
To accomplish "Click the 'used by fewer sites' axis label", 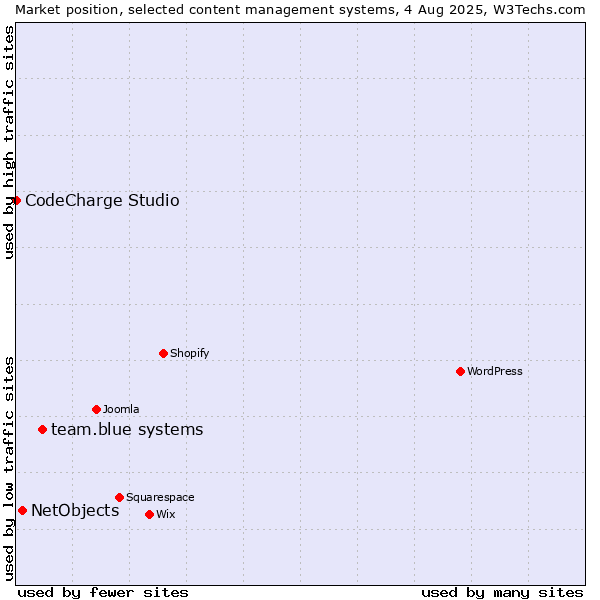I will pyautogui.click(x=103, y=593).
